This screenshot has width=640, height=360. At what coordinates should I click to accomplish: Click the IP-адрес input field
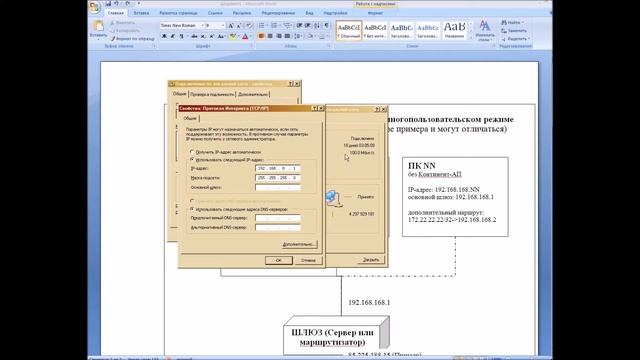(x=278, y=168)
